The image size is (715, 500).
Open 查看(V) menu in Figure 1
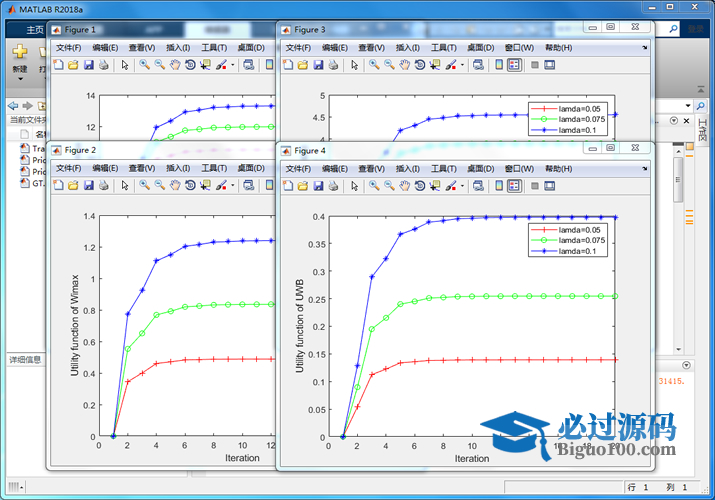(141, 48)
